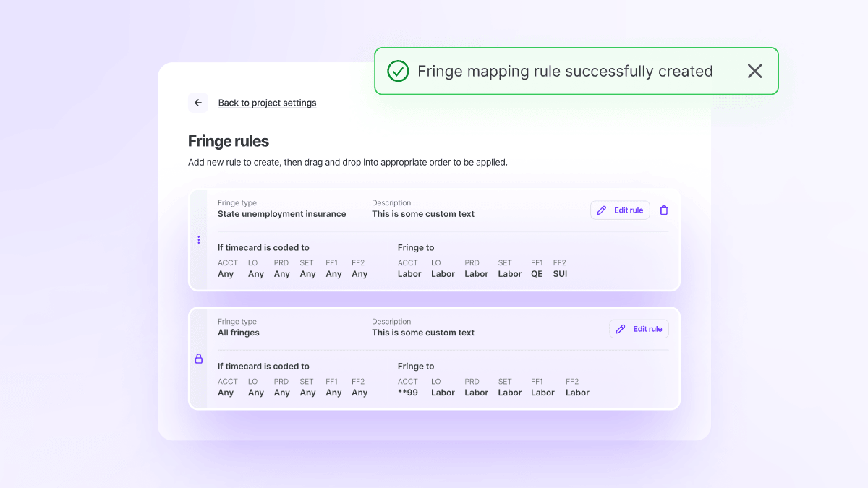
Task: Edit the All fringes rule
Action: [639, 329]
